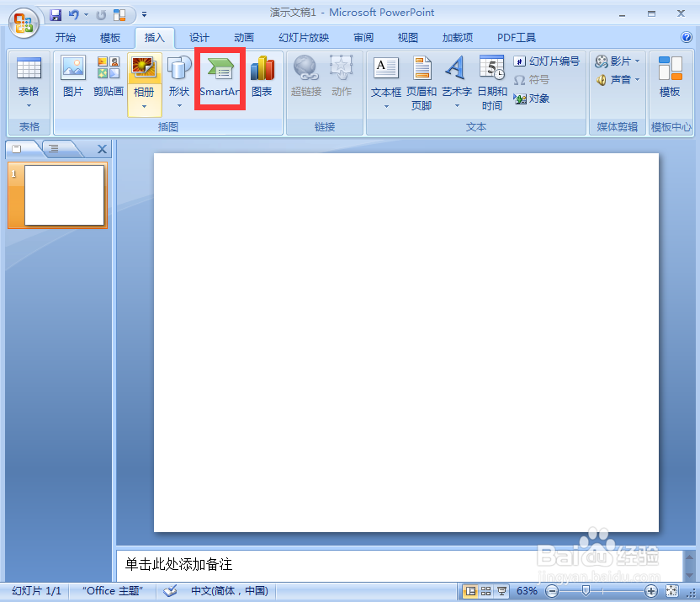Expand the Shapes dropdown arrow
This screenshot has width=700, height=602.
tap(179, 106)
